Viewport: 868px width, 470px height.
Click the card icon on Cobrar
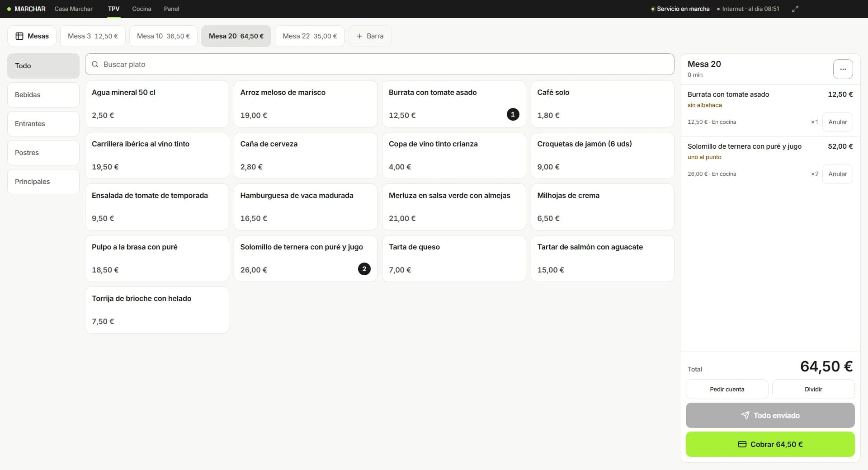(x=742, y=444)
